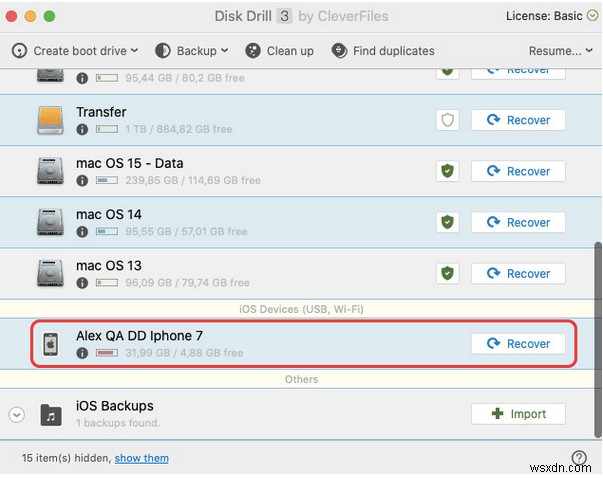Open Find duplicates tool

pos(383,51)
